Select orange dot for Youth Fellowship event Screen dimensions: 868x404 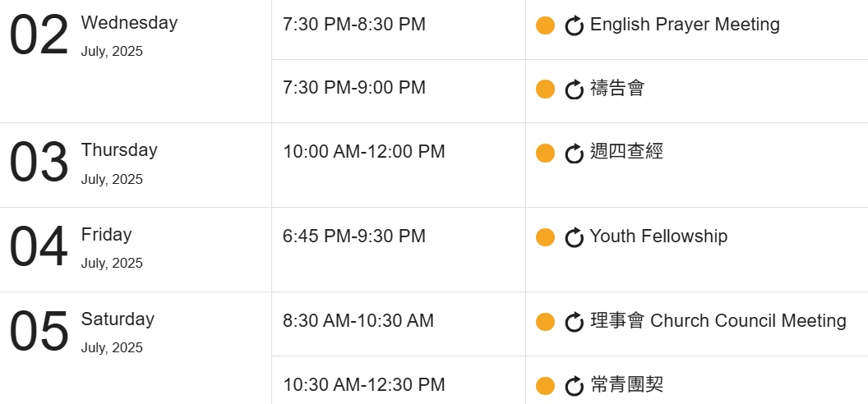[x=545, y=237]
